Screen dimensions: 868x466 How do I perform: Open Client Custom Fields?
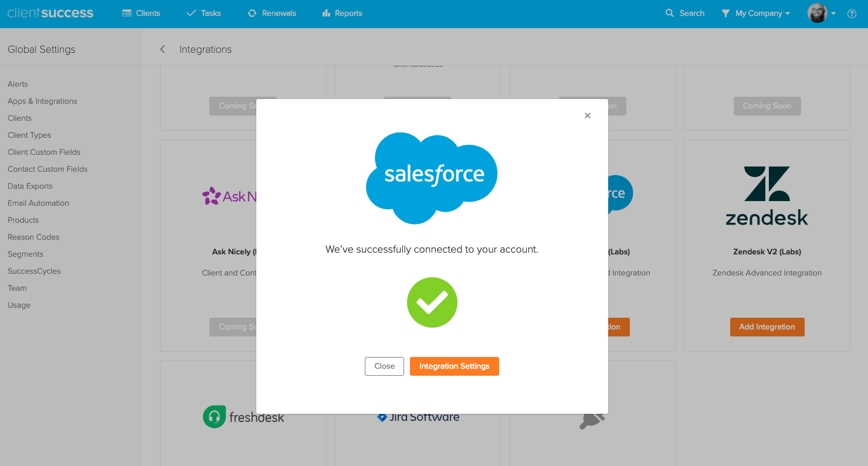point(44,152)
